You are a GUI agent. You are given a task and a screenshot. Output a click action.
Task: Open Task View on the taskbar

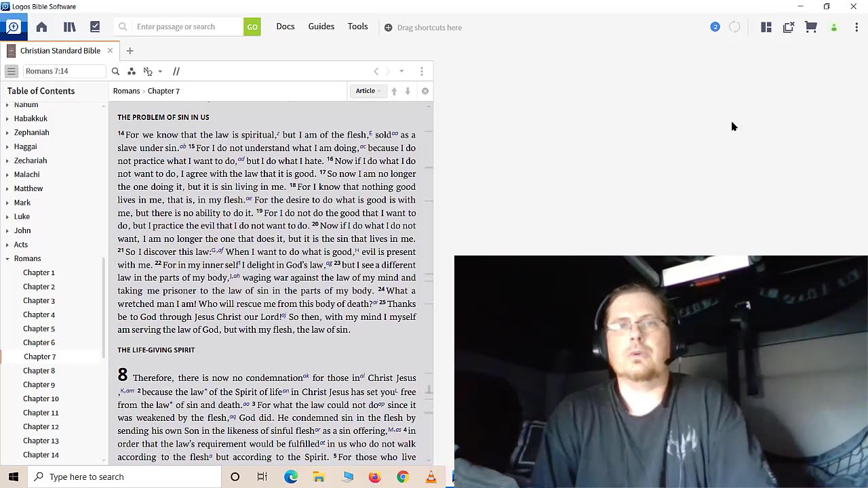(x=262, y=476)
